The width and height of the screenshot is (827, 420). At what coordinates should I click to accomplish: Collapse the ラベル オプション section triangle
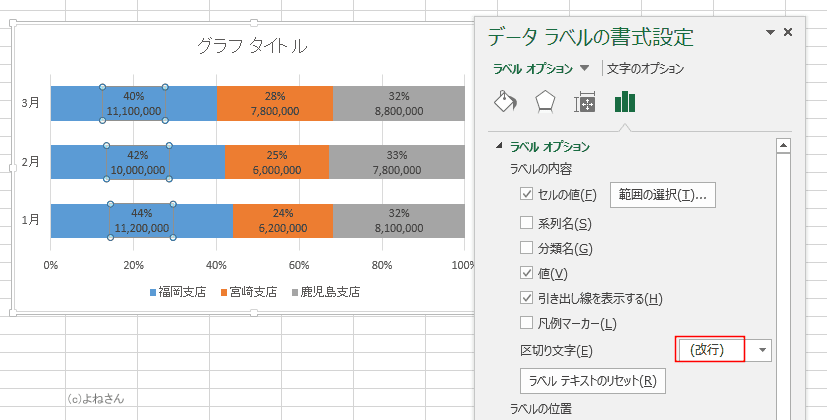click(499, 146)
